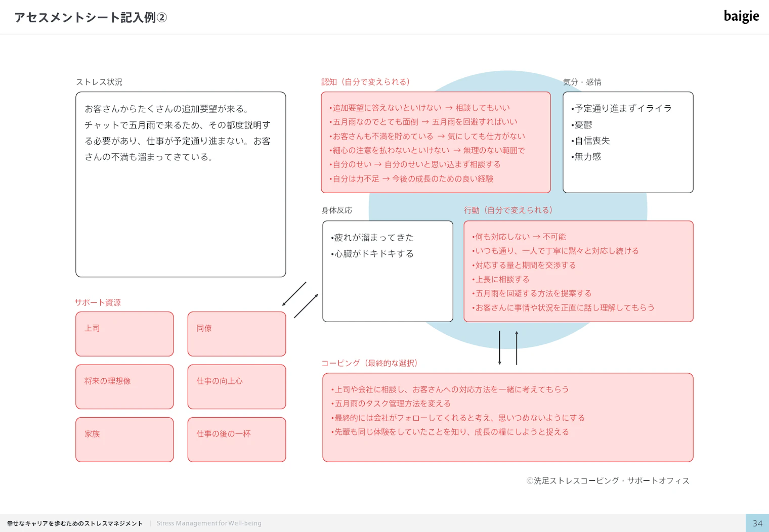The height and width of the screenshot is (532, 769).
Task: Click the coping line 五月雨のタスク管理方法を変える
Action: click(391, 404)
